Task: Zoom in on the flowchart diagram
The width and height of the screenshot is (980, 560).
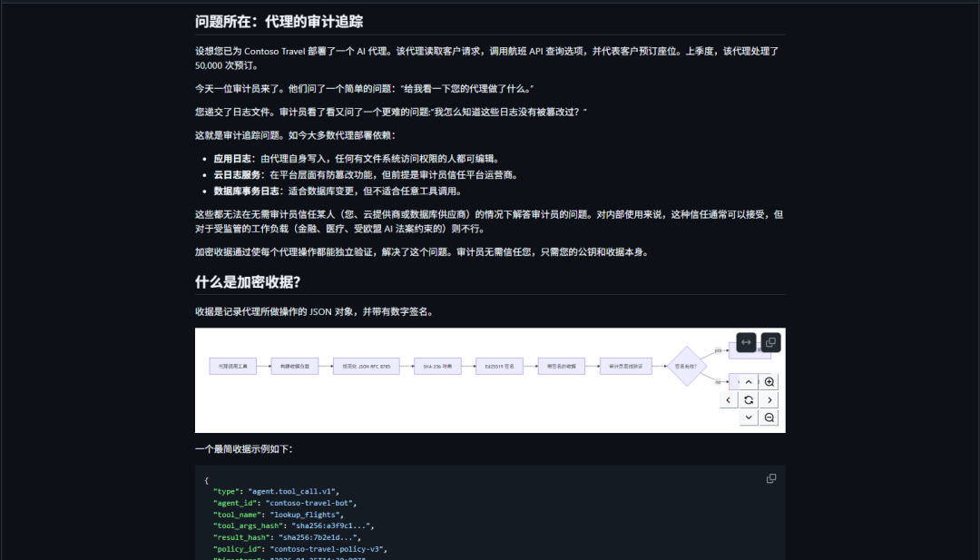Action: coord(769,382)
